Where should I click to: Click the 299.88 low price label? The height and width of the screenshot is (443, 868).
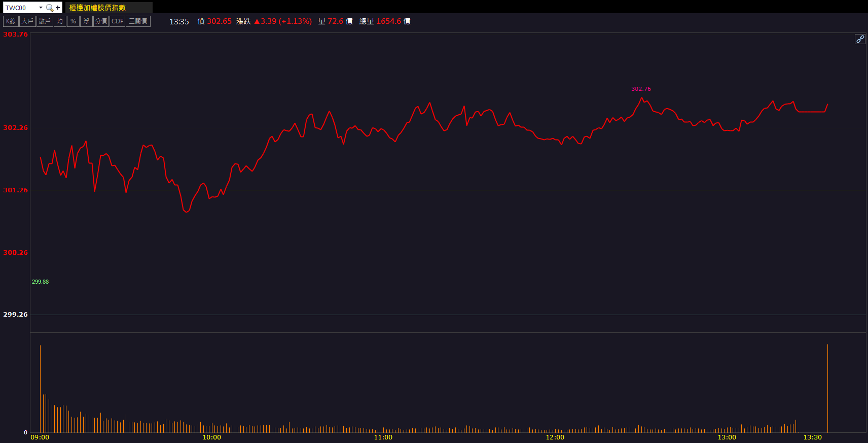tap(40, 282)
